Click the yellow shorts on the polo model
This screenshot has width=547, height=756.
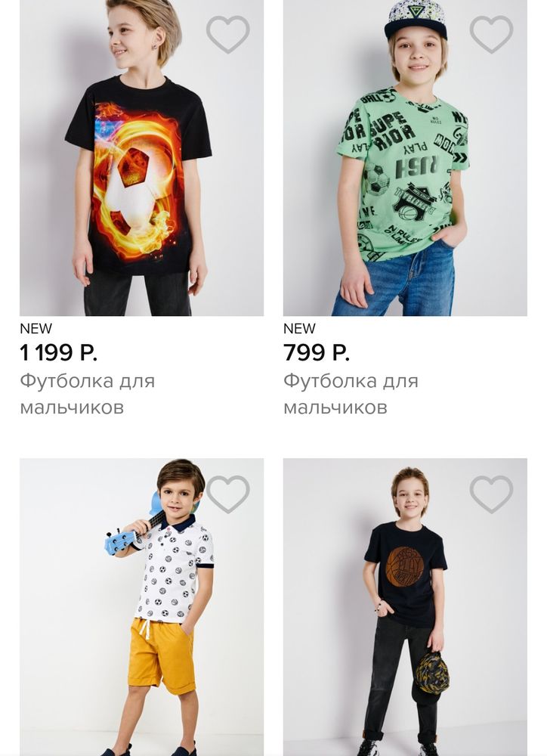pyautogui.click(x=159, y=652)
